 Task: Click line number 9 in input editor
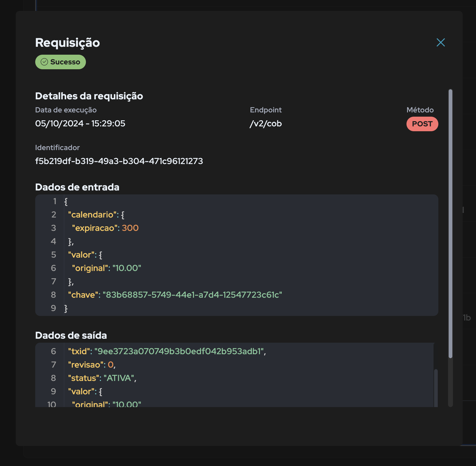click(53, 308)
